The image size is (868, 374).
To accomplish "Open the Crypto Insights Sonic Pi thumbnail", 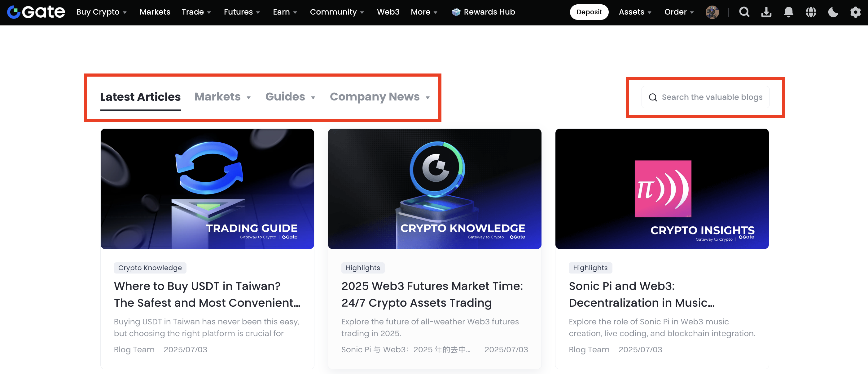I will (x=662, y=189).
